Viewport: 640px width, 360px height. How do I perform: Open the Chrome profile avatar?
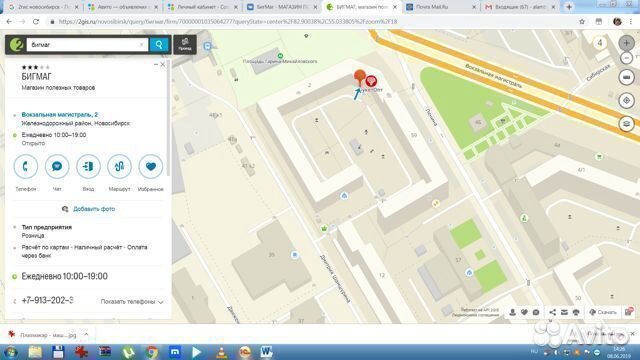point(617,22)
